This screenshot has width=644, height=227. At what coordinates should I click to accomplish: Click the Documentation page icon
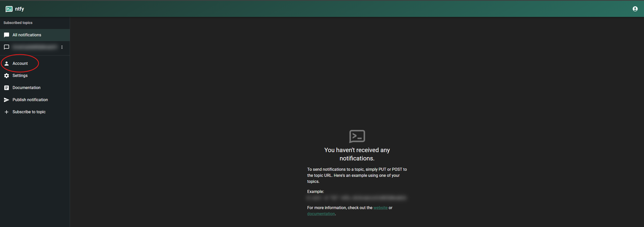[7, 88]
